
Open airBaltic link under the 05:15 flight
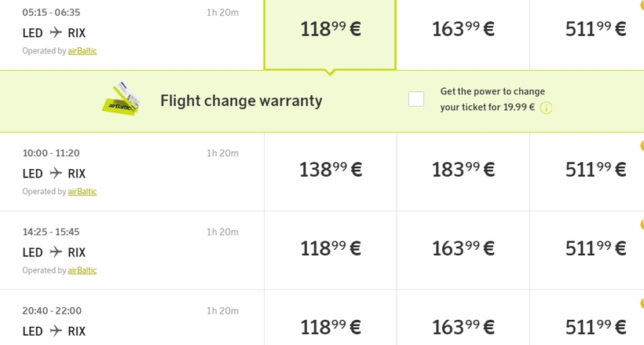pyautogui.click(x=82, y=51)
